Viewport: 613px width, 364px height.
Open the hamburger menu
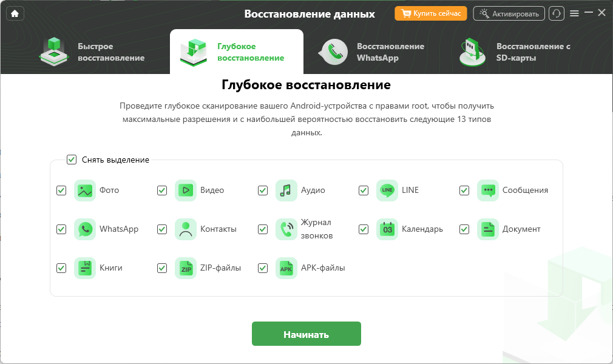[x=574, y=14]
